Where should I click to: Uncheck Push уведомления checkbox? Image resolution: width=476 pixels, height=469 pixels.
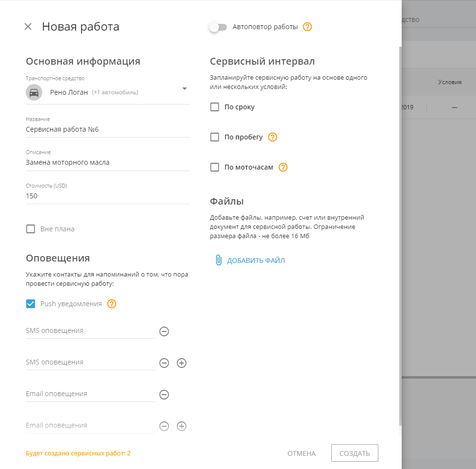pos(31,304)
